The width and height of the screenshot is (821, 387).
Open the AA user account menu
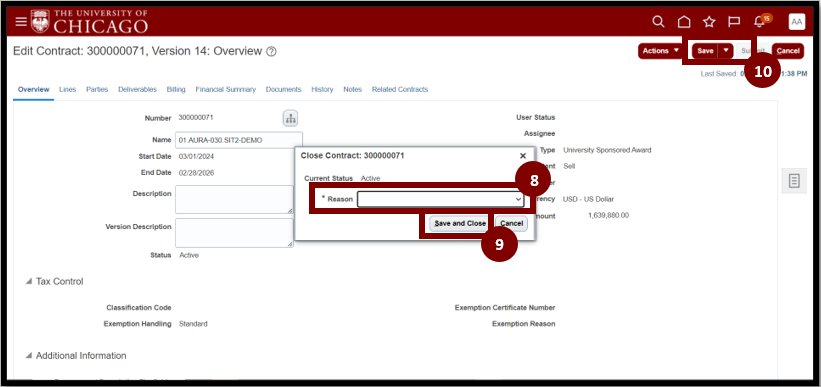796,21
